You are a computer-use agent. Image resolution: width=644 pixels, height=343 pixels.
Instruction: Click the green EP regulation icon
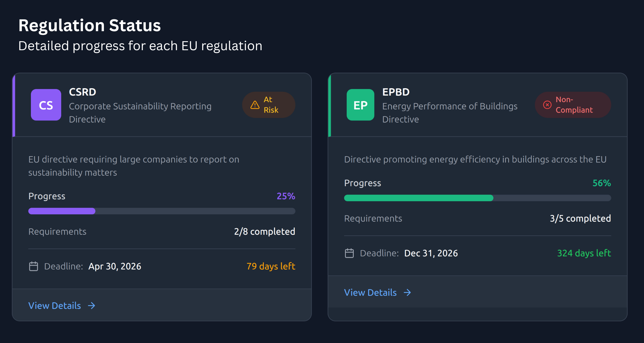click(360, 105)
